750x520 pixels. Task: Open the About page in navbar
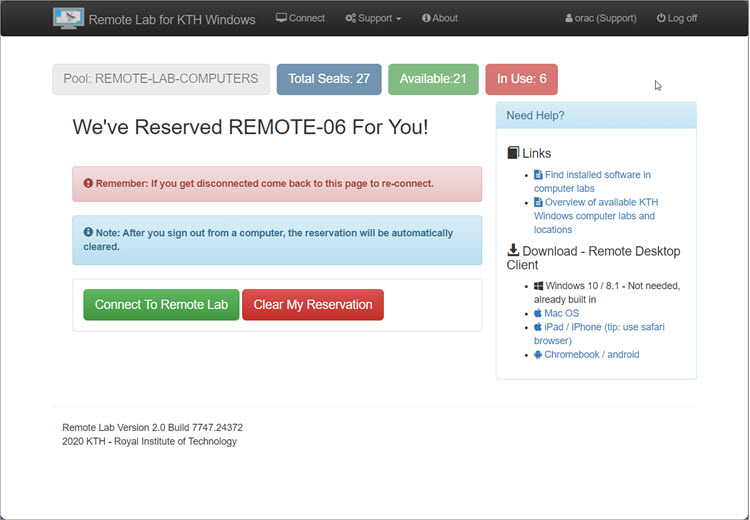pyautogui.click(x=440, y=18)
